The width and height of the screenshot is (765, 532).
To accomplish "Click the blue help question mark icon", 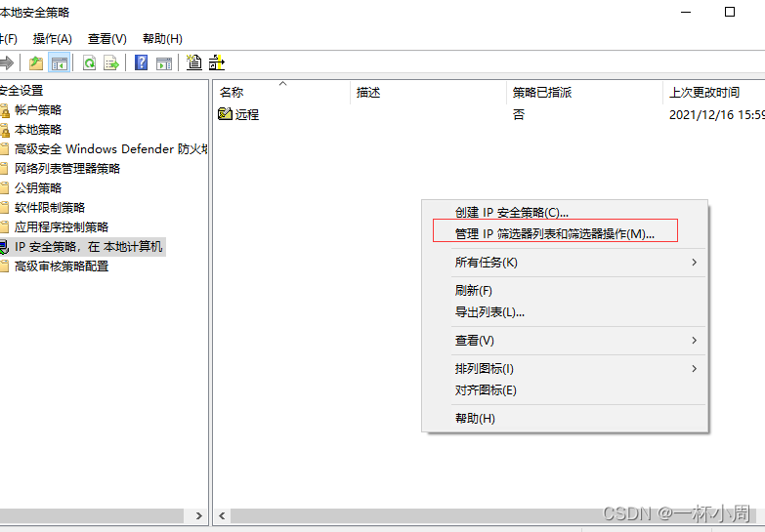I will coord(141,62).
